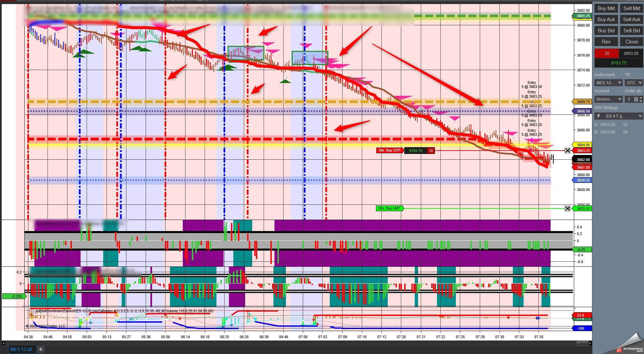Click the 3681.25 green price marker

[583, 16]
